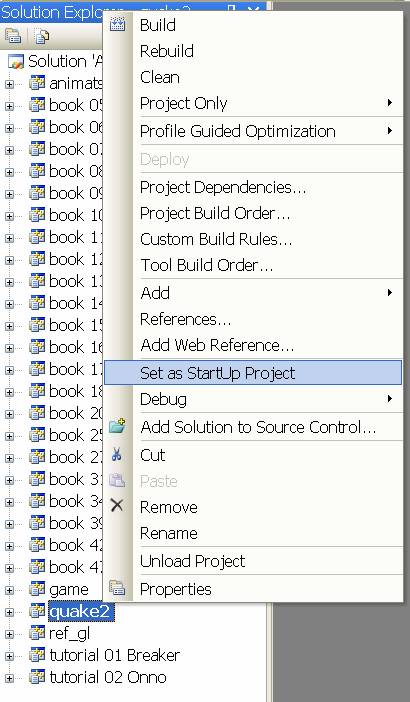Viewport: 410px width, 702px height.
Task: Expand the tutorial 01 Breaker project
Action: pos(9,655)
